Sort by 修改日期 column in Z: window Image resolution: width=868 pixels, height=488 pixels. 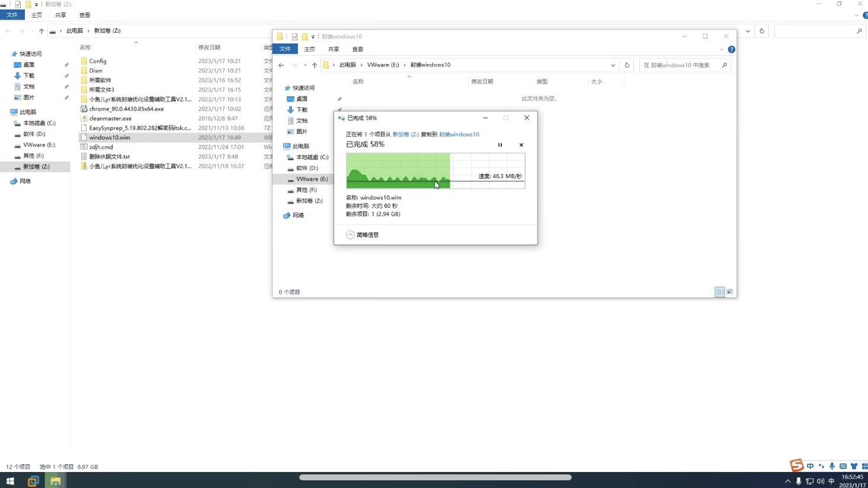[x=209, y=47]
